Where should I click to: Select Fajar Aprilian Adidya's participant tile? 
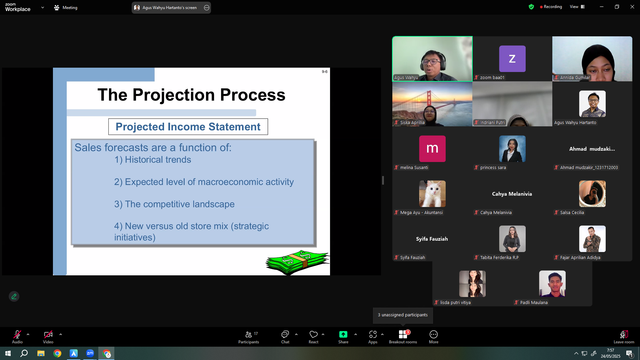click(x=592, y=239)
